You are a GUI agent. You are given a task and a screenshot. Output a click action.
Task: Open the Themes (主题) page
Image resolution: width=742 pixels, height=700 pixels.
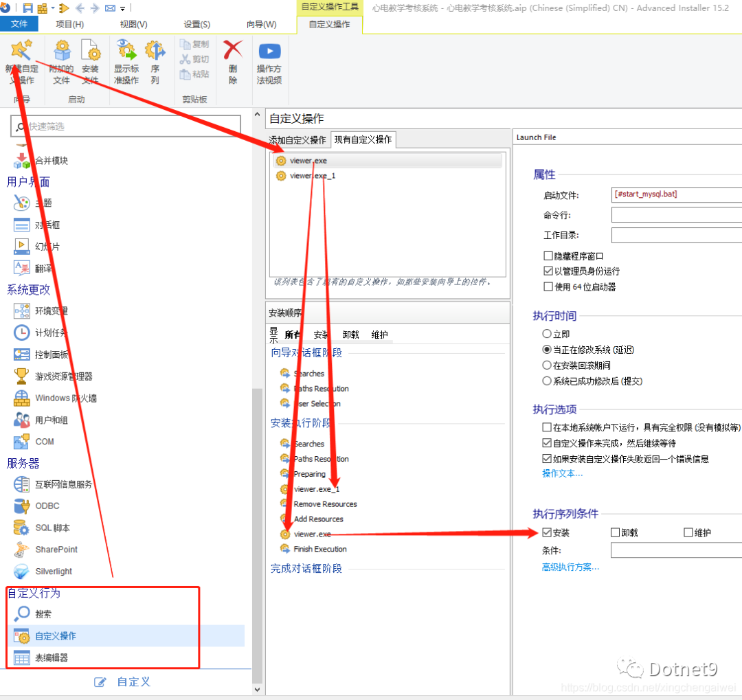[33, 203]
